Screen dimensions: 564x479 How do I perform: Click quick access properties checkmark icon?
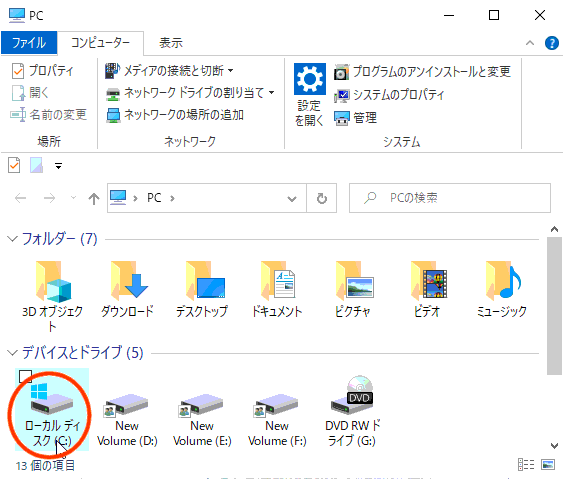pyautogui.click(x=14, y=166)
